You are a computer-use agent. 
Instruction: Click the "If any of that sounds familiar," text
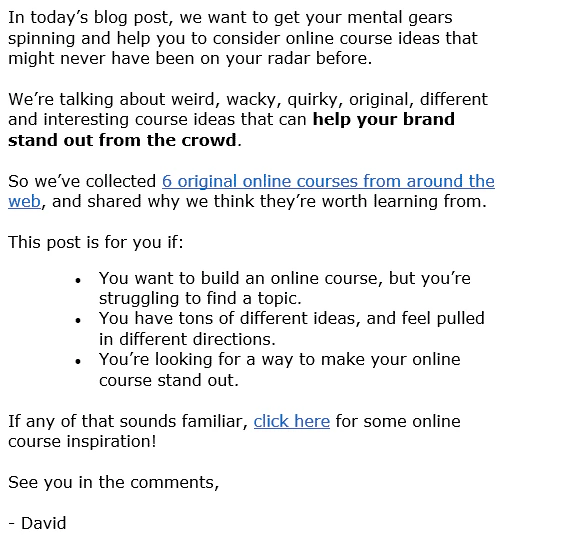pos(128,421)
